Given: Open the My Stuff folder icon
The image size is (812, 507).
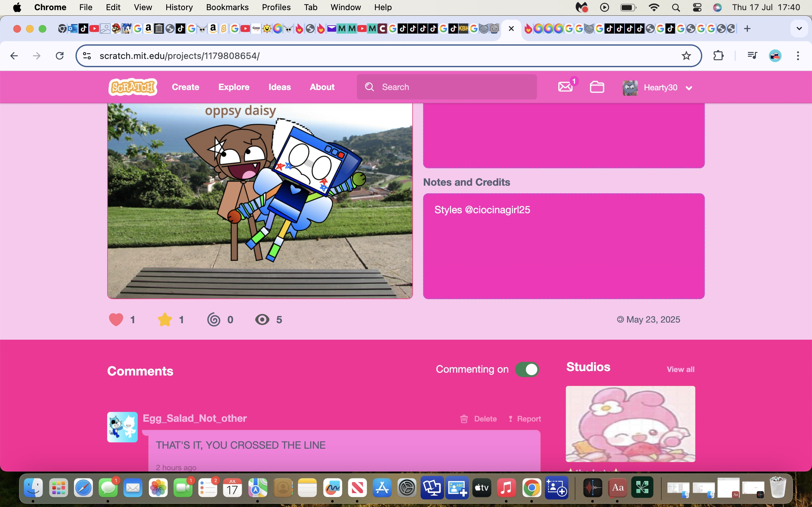Looking at the screenshot, I should point(597,87).
